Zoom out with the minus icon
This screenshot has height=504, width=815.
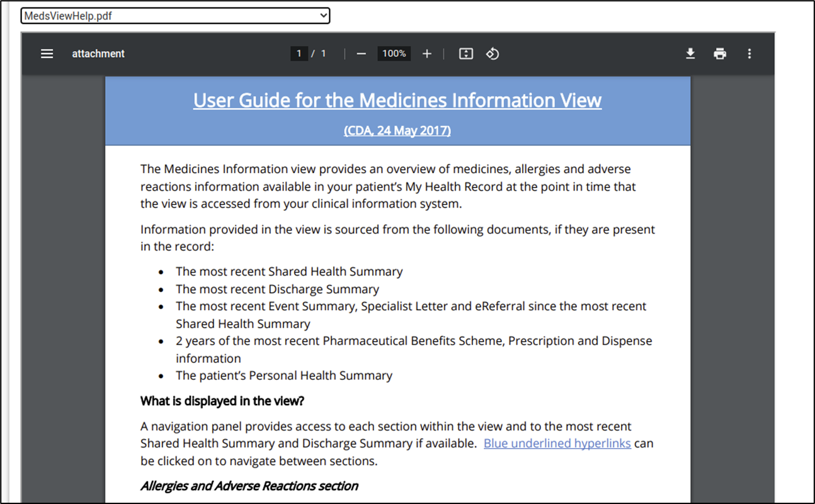pyautogui.click(x=361, y=54)
